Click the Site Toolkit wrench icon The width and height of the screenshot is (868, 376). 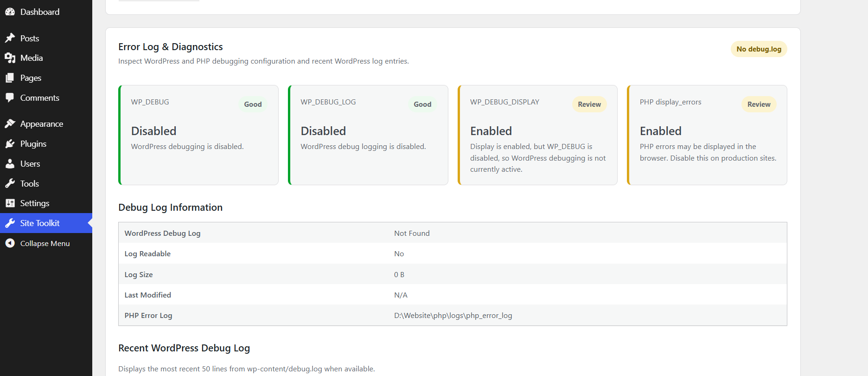(x=10, y=223)
